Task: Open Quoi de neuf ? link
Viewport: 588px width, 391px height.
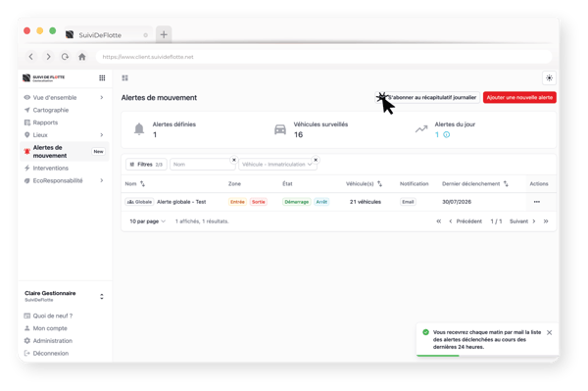Action: pos(48,316)
